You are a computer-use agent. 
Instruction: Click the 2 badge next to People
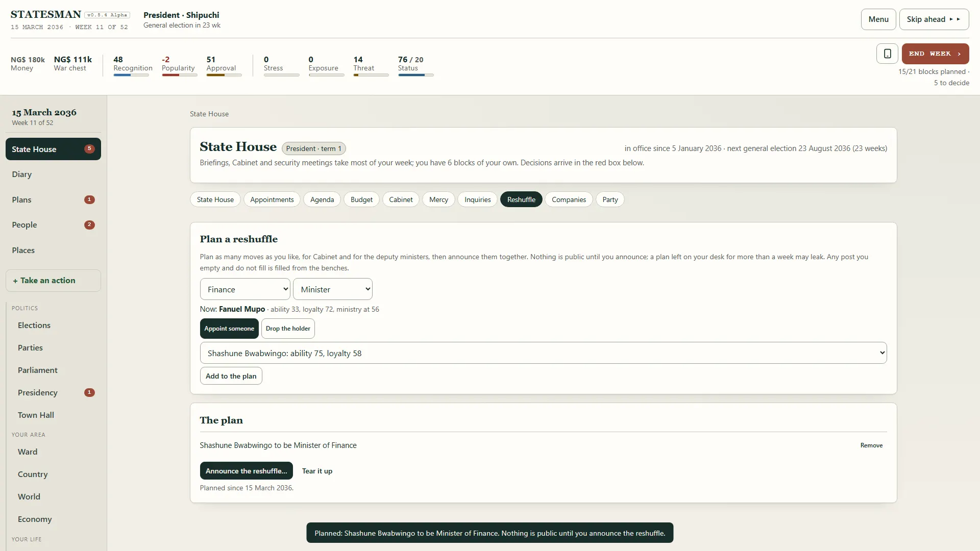click(89, 224)
